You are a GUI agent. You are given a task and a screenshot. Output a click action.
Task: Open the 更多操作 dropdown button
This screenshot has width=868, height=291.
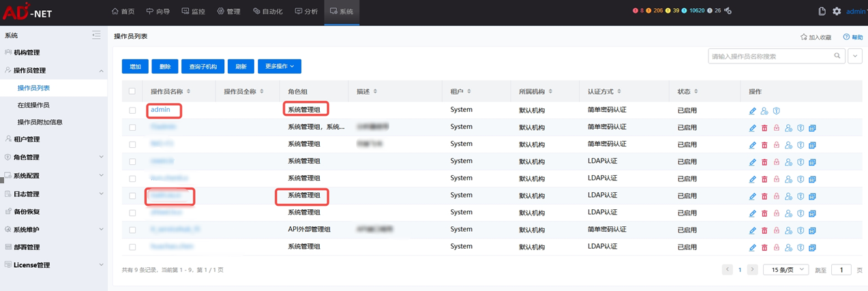point(279,67)
